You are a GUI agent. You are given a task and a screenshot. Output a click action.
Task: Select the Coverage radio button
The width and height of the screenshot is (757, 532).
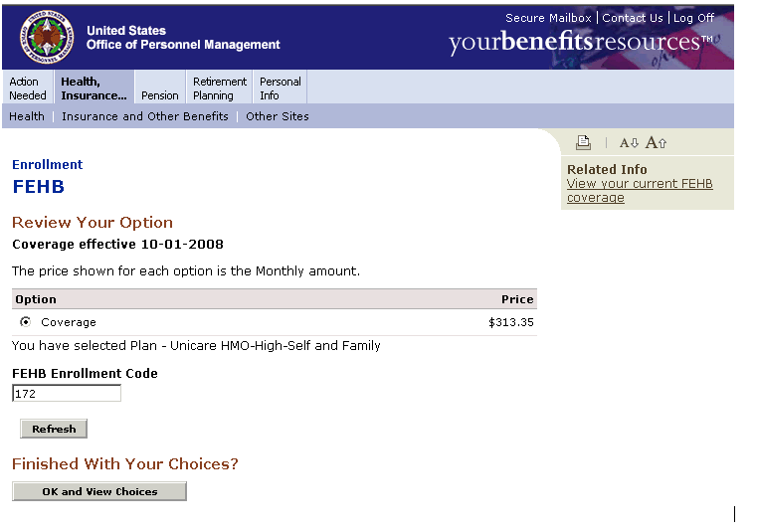(x=25, y=322)
